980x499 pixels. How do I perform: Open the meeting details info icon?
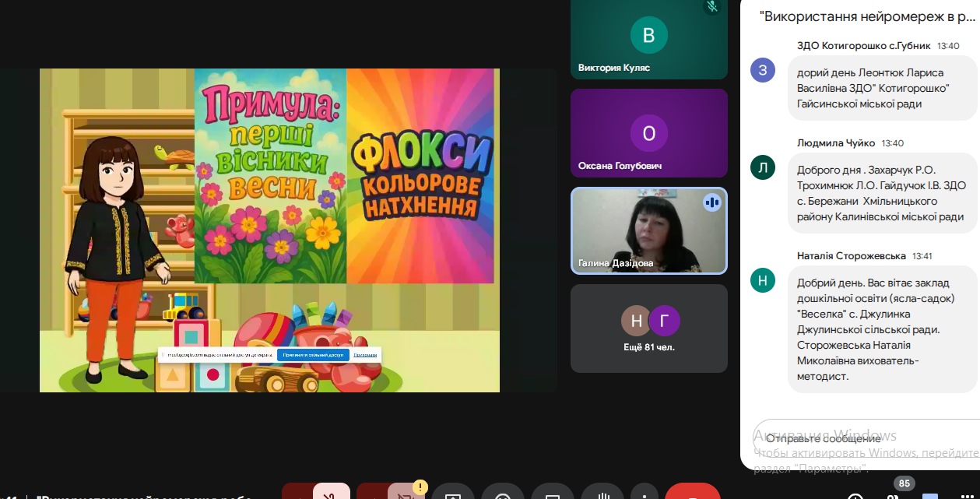coord(855,495)
